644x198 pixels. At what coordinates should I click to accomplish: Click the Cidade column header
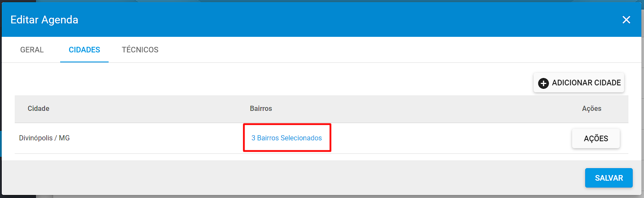(39, 108)
